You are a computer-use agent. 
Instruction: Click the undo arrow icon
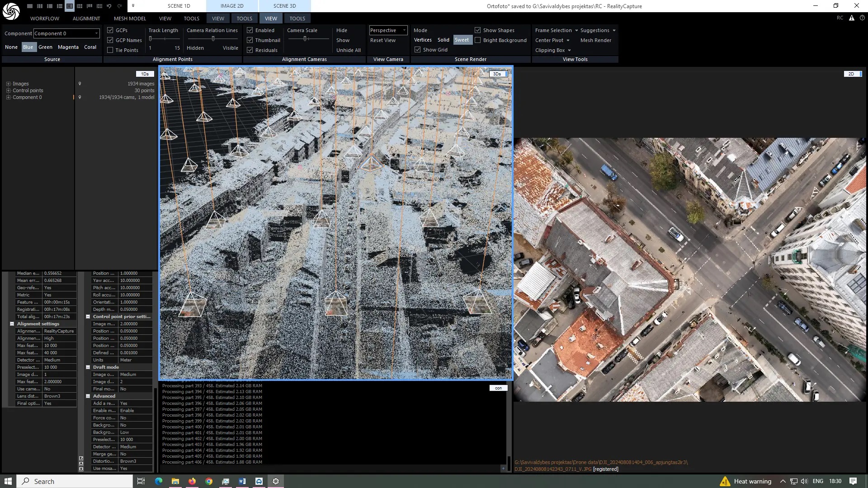point(109,6)
